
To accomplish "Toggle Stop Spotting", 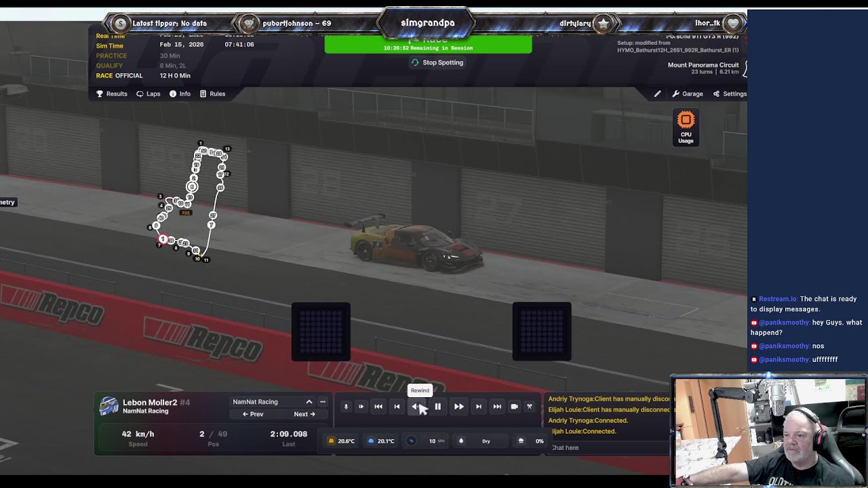I will [437, 62].
